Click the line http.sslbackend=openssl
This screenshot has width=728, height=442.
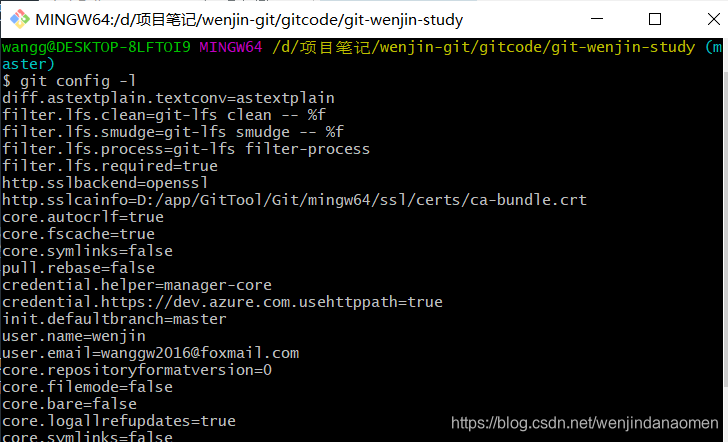coord(105,183)
